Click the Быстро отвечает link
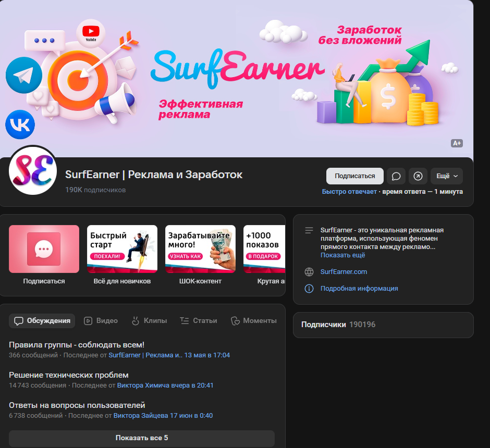This screenshot has width=490, height=448. pyautogui.click(x=349, y=192)
